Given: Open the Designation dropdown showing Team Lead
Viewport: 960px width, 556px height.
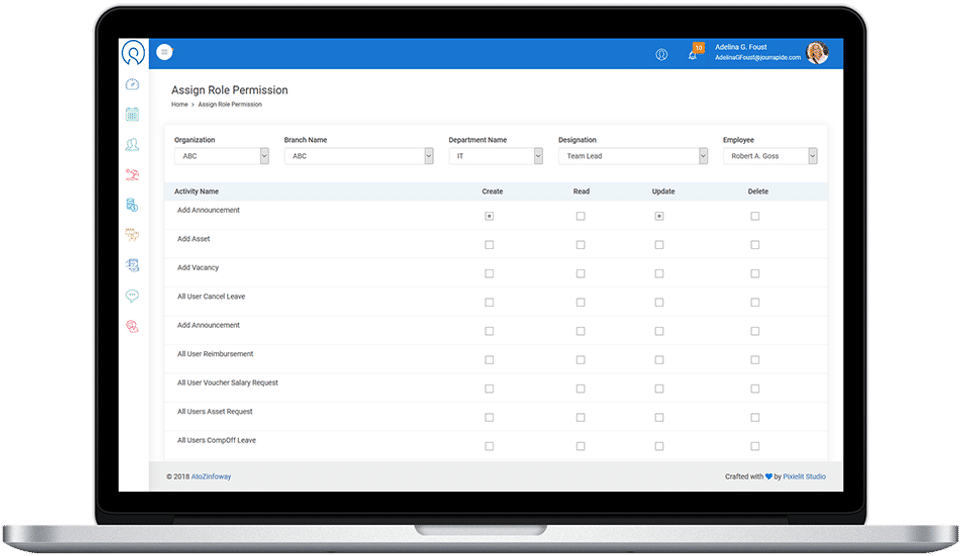Looking at the screenshot, I should click(633, 156).
